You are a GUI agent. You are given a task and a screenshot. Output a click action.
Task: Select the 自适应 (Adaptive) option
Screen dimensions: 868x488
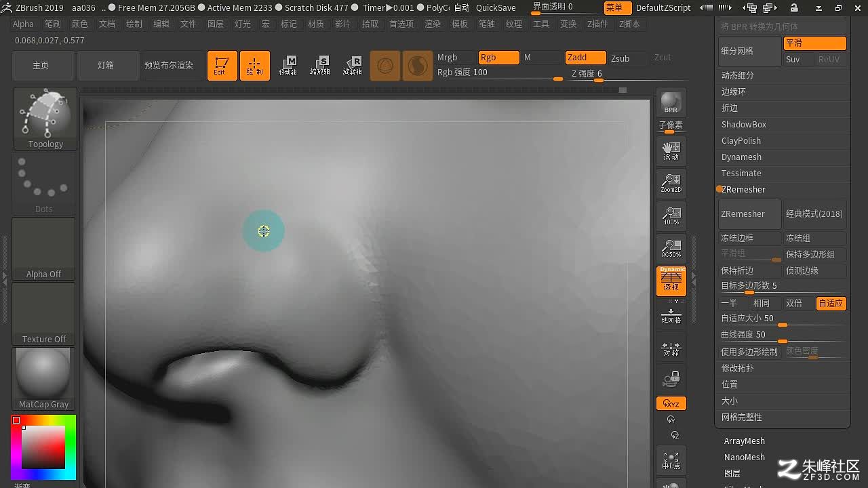[831, 303]
